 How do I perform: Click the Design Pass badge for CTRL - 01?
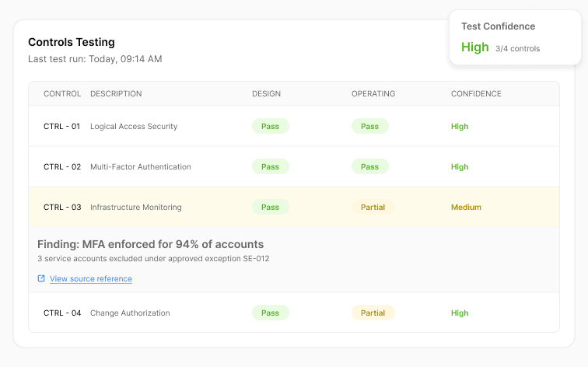pyautogui.click(x=270, y=126)
